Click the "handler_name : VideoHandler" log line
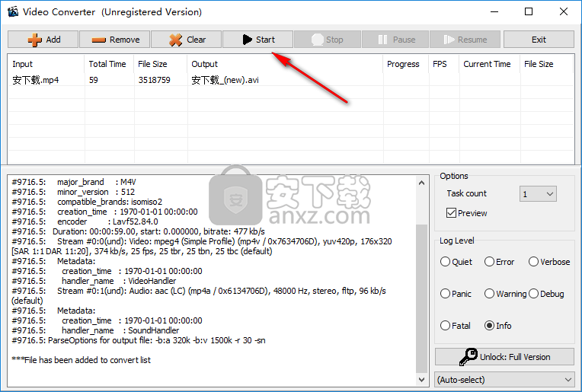Viewport: 582px width, 392px height. click(94, 281)
